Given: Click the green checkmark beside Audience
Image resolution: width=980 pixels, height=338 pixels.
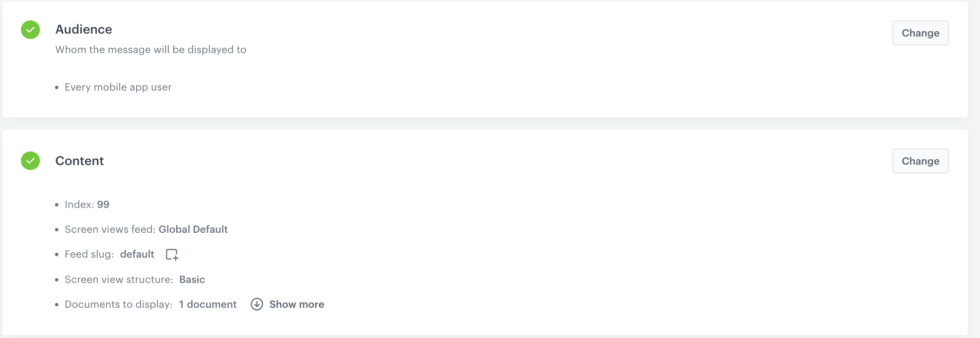Looking at the screenshot, I should (x=30, y=30).
